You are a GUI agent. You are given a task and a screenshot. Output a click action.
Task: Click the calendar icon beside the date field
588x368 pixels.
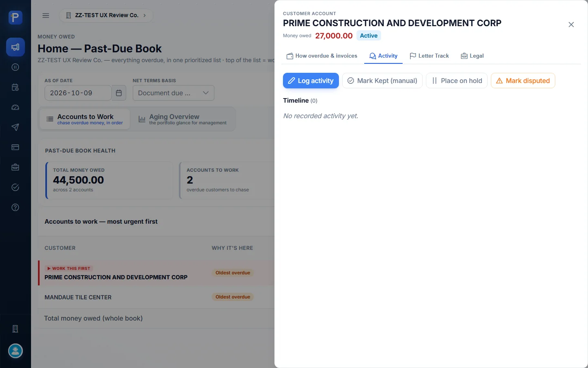click(x=119, y=93)
